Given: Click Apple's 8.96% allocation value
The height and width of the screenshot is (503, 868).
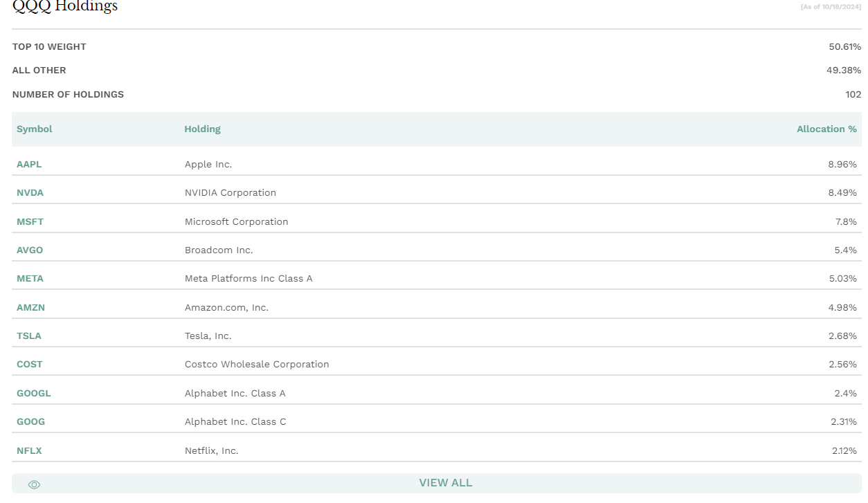Looking at the screenshot, I should (x=842, y=165).
